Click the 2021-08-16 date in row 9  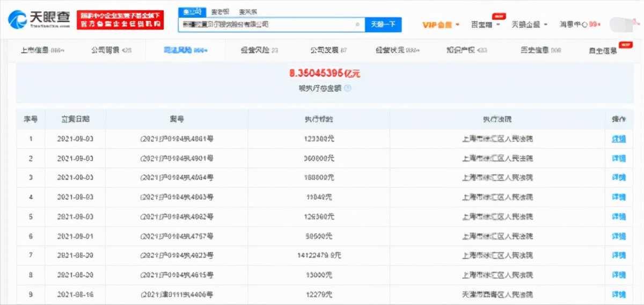coord(75,294)
